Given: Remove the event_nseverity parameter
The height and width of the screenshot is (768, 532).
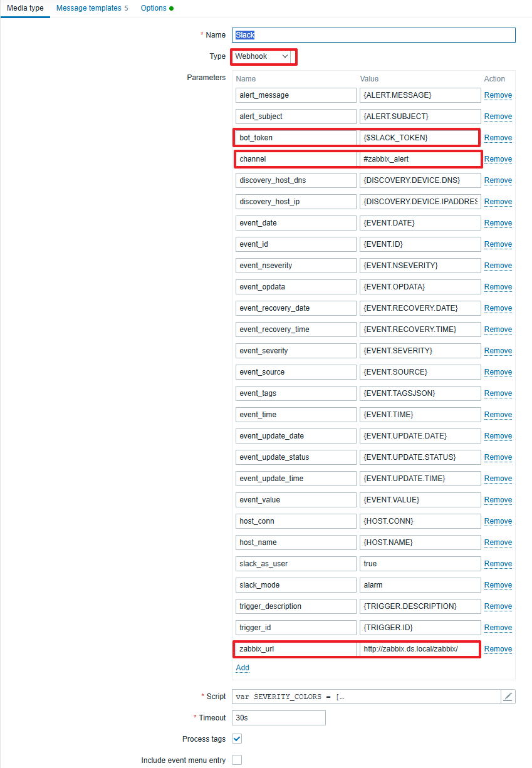Looking at the screenshot, I should [498, 266].
